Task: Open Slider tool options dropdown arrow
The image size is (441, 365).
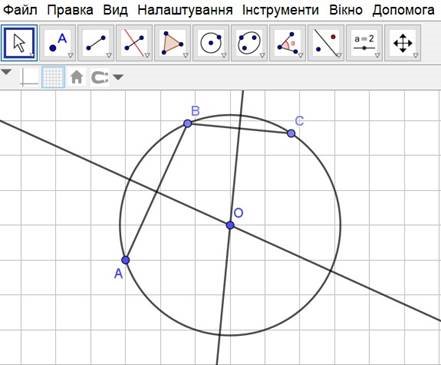Action: pos(377,55)
